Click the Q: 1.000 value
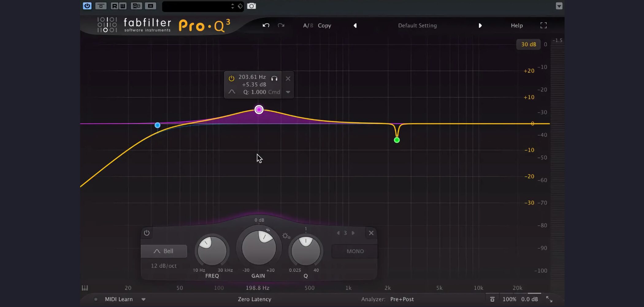The width and height of the screenshot is (644, 307). point(255,92)
